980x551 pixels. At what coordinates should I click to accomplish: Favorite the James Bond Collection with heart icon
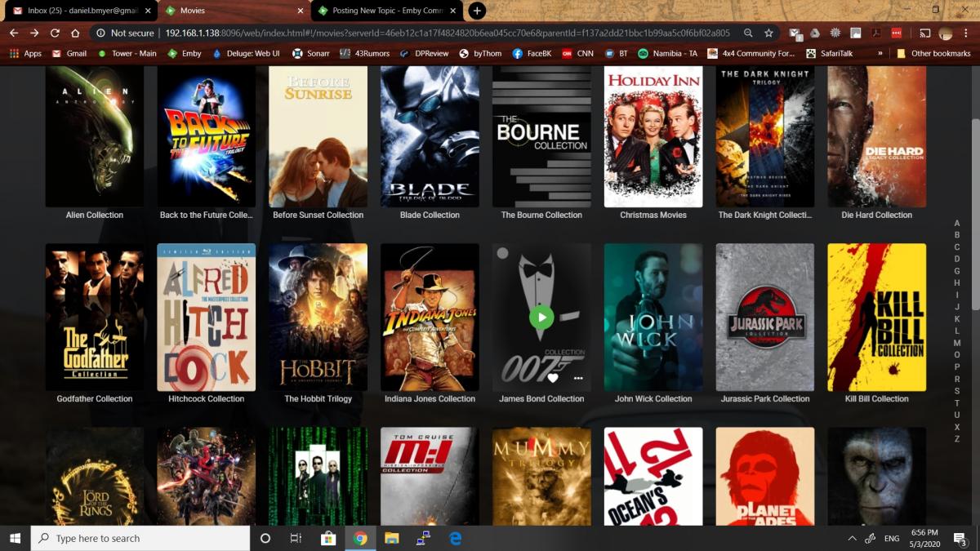tap(553, 378)
